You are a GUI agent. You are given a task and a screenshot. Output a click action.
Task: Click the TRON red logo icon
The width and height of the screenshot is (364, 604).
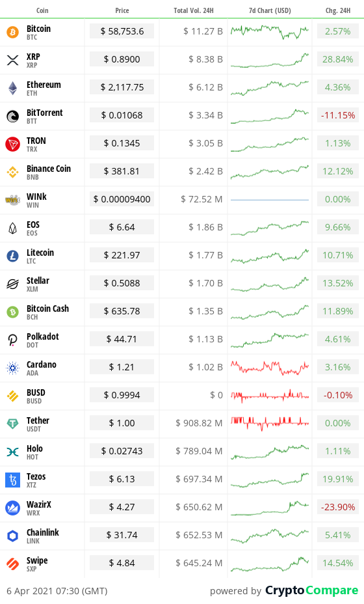click(13, 144)
